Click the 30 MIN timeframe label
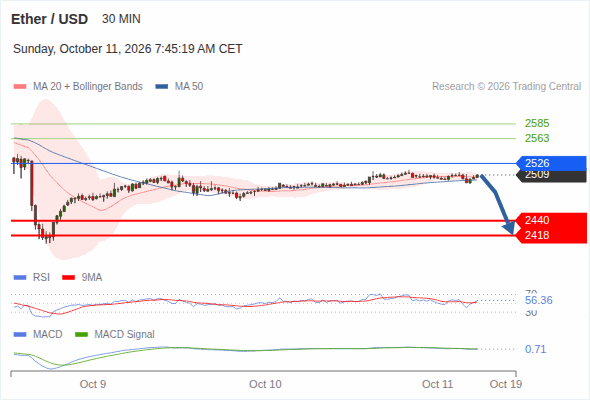Screen dimensions: 590x400 (121, 19)
